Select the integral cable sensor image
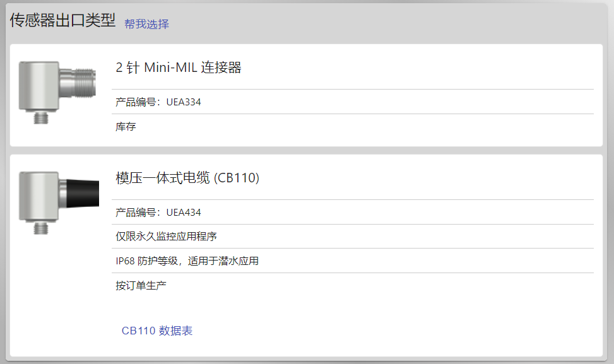This screenshot has width=614, height=364. (x=59, y=203)
